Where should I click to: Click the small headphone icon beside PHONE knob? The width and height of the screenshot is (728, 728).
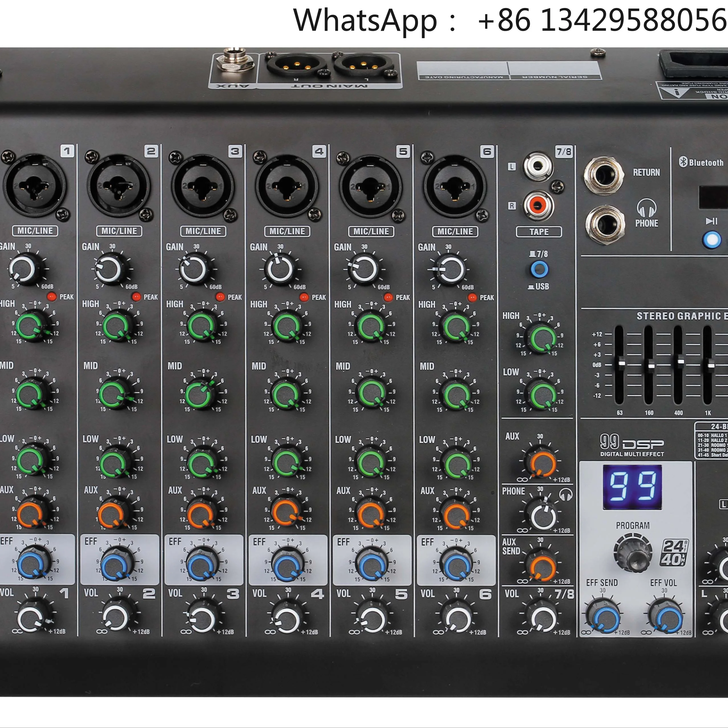click(x=566, y=494)
